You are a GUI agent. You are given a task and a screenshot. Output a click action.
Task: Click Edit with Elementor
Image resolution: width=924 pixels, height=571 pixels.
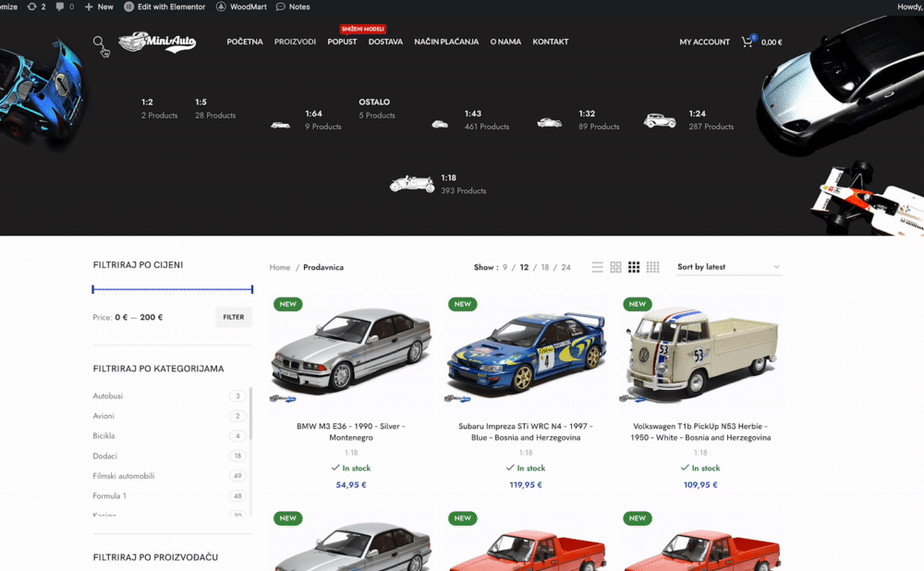pyautogui.click(x=165, y=6)
